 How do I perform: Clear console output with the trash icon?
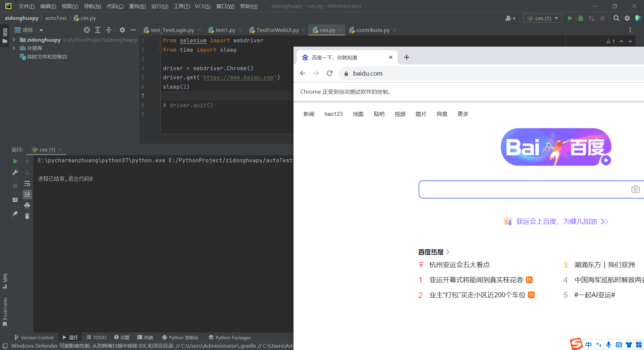pos(27,216)
